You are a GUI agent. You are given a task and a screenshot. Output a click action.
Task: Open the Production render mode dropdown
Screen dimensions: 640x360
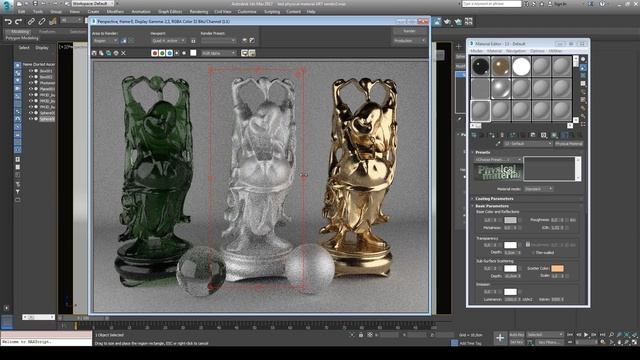click(x=409, y=41)
